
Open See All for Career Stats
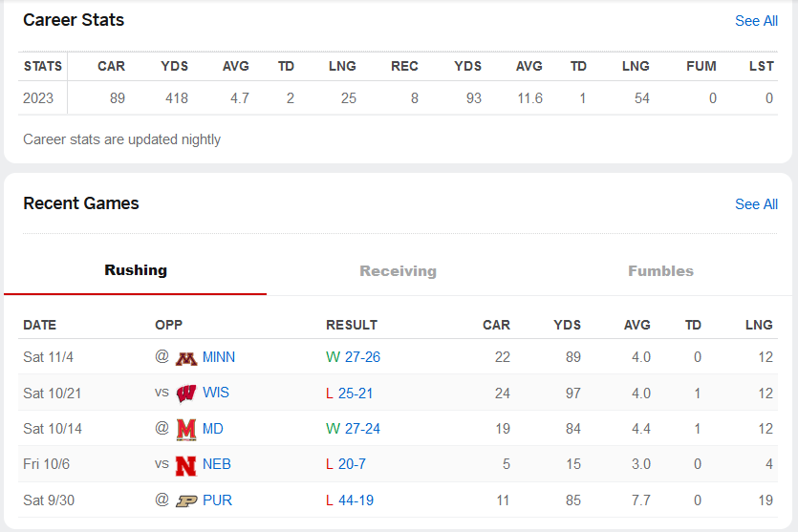click(x=756, y=21)
